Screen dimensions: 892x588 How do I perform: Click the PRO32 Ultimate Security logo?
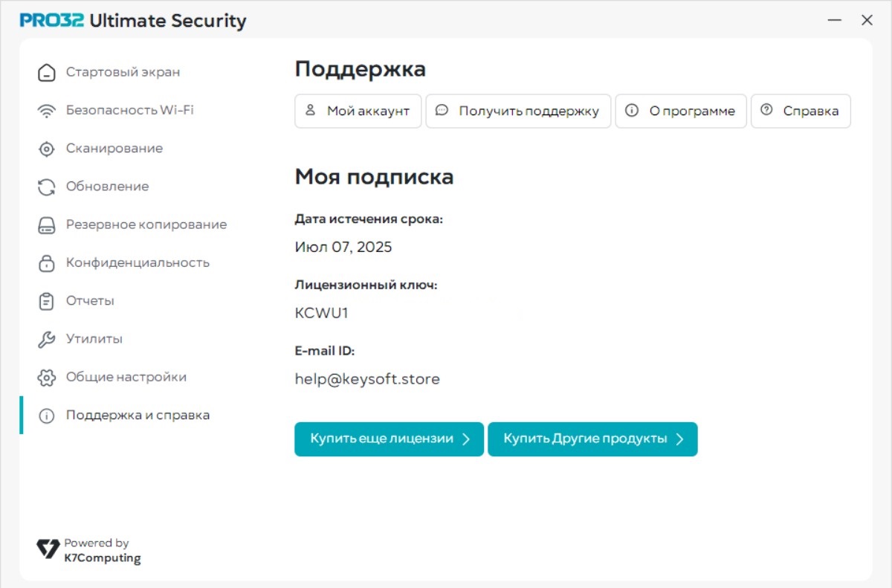coord(133,21)
